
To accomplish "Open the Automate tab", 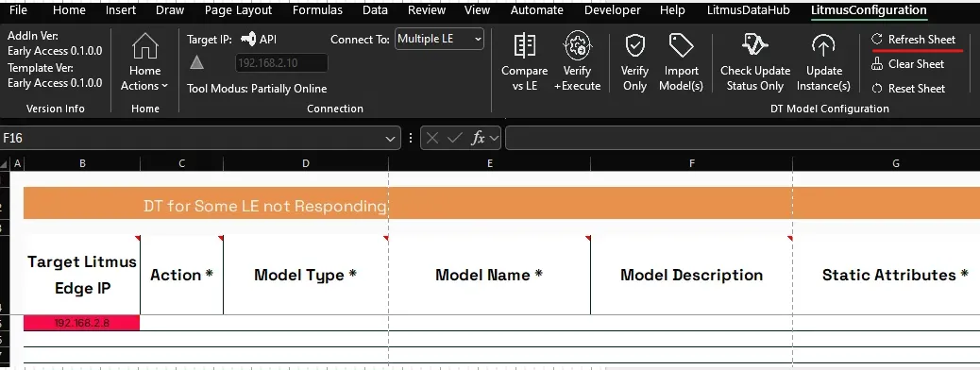I will [537, 10].
